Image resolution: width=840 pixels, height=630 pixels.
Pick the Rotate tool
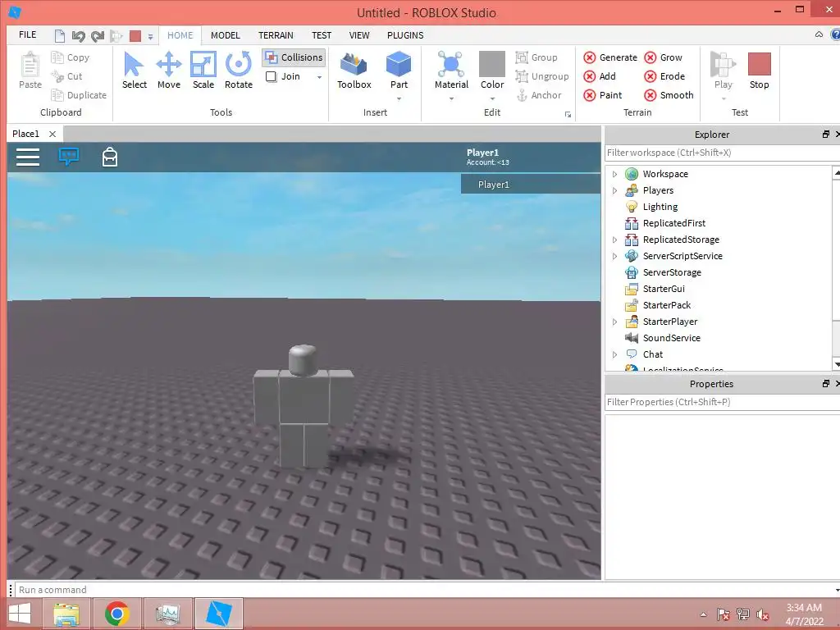click(239, 71)
